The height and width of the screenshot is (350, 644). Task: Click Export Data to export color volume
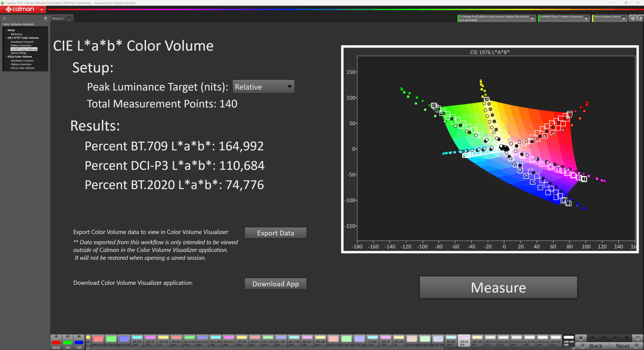click(275, 233)
